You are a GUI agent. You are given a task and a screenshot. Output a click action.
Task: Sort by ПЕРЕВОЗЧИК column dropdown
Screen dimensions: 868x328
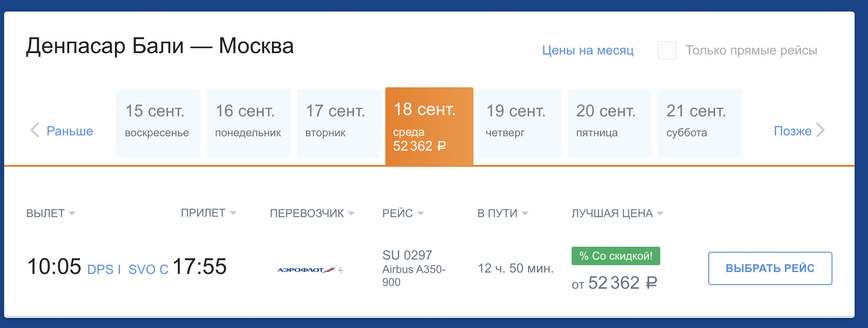pyautogui.click(x=351, y=213)
